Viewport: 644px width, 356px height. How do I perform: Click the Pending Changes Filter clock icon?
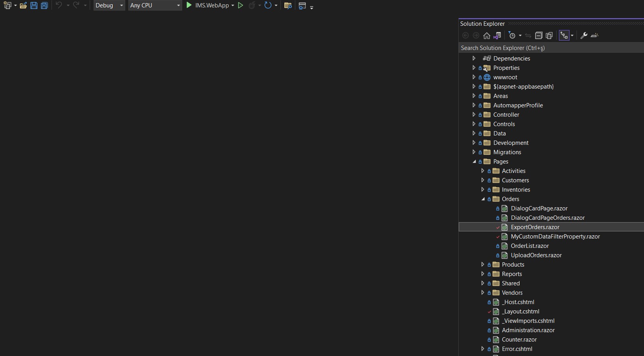[x=512, y=36]
